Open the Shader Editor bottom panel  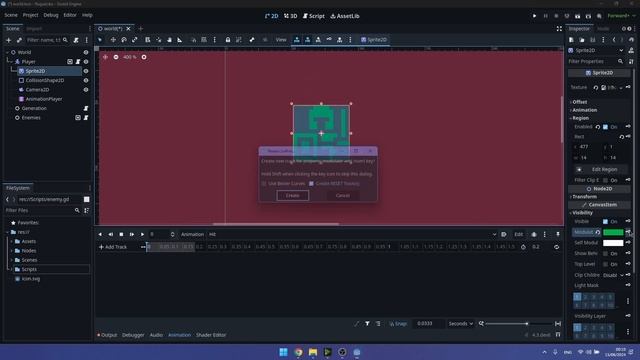point(211,335)
